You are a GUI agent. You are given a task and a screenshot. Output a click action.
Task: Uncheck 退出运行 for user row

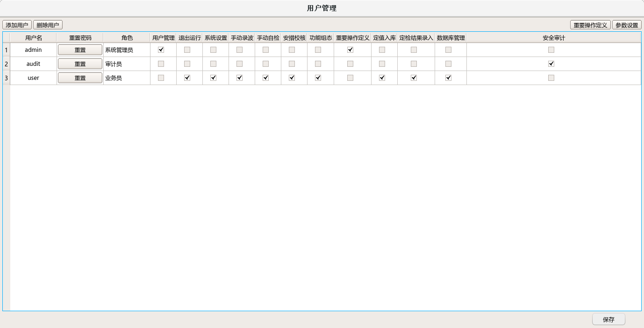pyautogui.click(x=187, y=78)
